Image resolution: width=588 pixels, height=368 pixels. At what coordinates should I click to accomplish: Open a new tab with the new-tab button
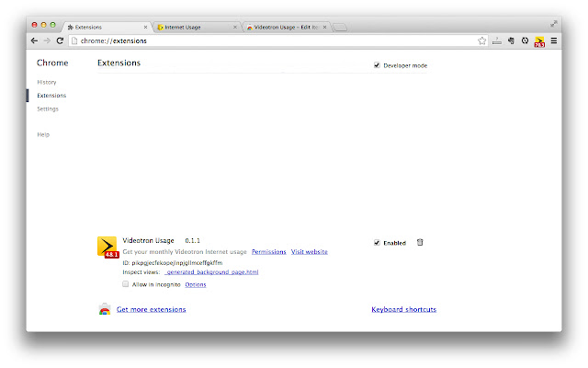(340, 27)
